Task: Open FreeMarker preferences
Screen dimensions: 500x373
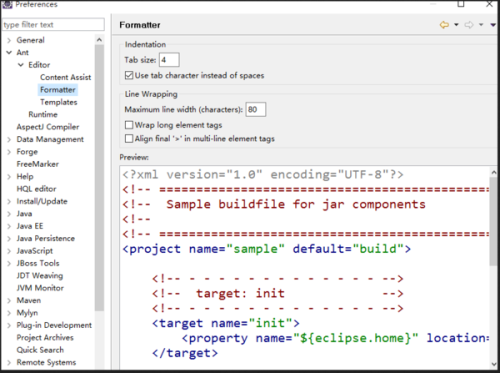Action: click(x=38, y=164)
